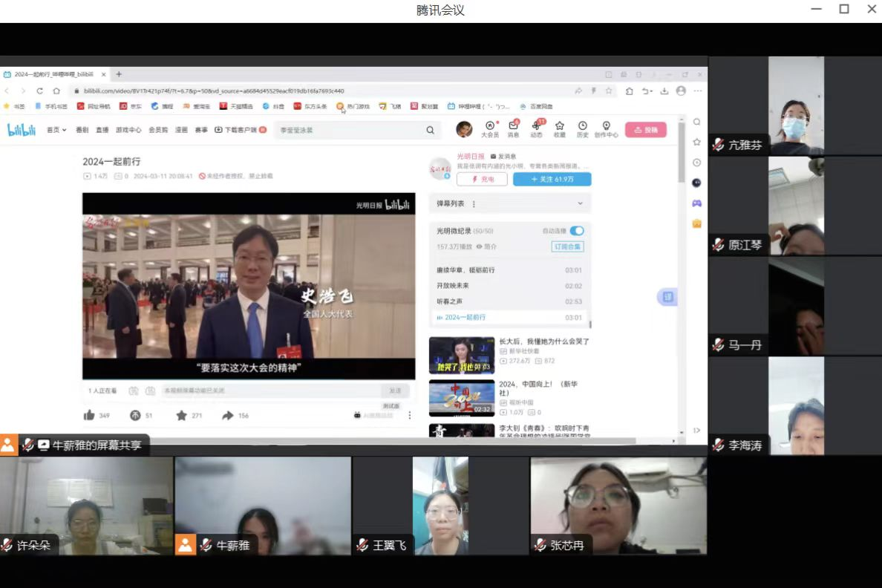Select 直播 in the Bilibili navigation bar
882x588 pixels.
pos(102,130)
